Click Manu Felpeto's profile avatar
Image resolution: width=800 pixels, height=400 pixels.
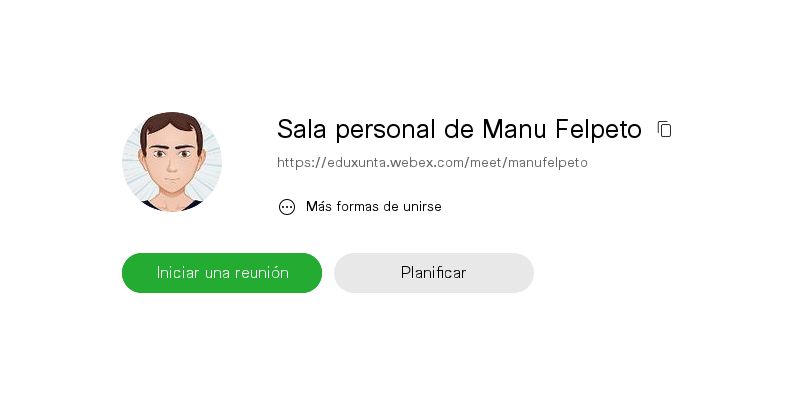point(172,162)
